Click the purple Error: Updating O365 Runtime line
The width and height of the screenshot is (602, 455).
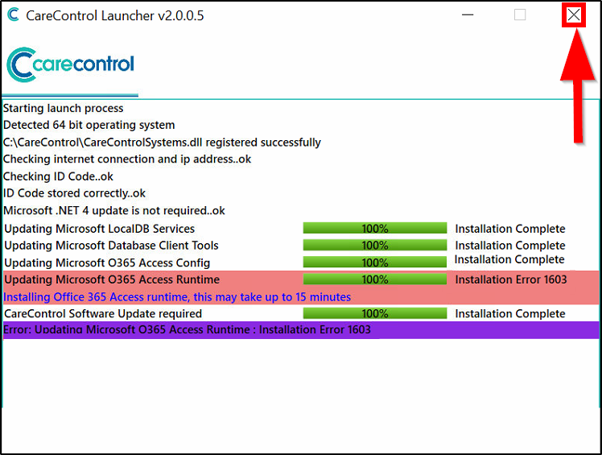pos(301,330)
